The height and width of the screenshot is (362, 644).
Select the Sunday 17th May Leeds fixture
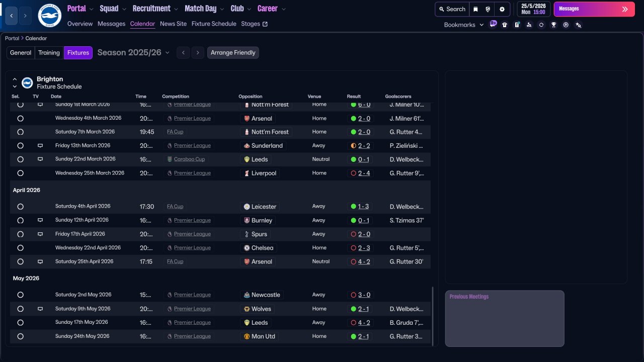[20, 322]
